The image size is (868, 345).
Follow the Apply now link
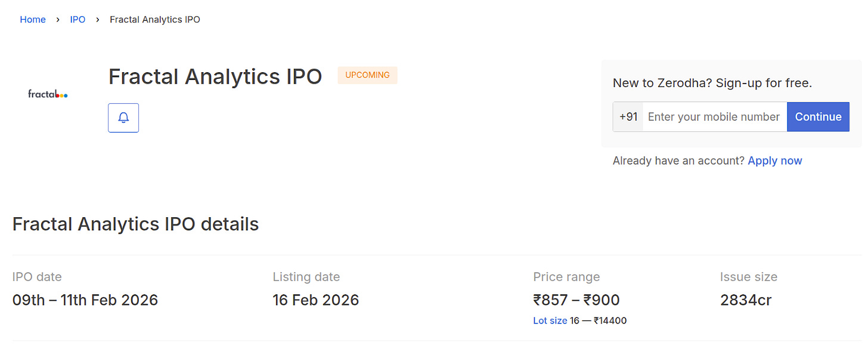pyautogui.click(x=775, y=161)
